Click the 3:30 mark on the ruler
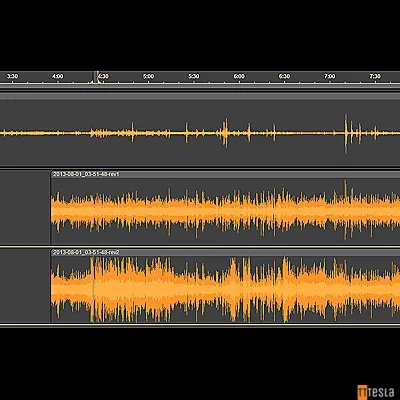This screenshot has width=400, height=400. coord(12,76)
